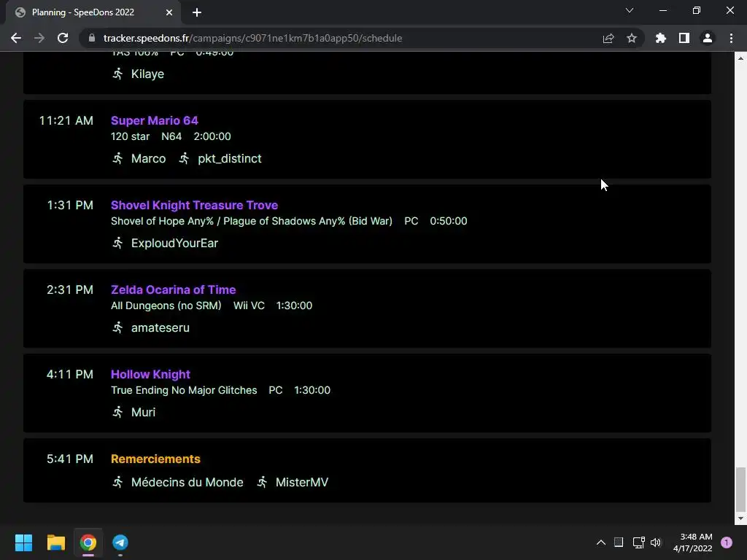Open the notification center badge

(727, 542)
